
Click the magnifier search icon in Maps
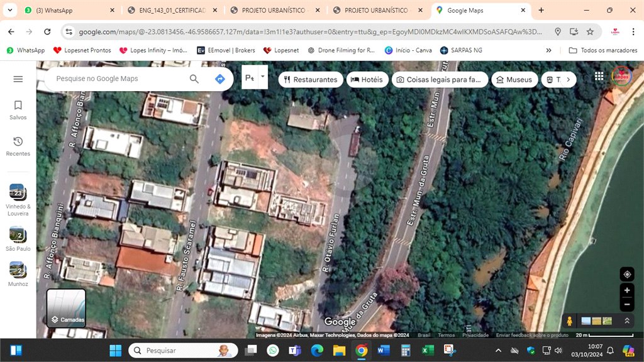[x=194, y=79]
